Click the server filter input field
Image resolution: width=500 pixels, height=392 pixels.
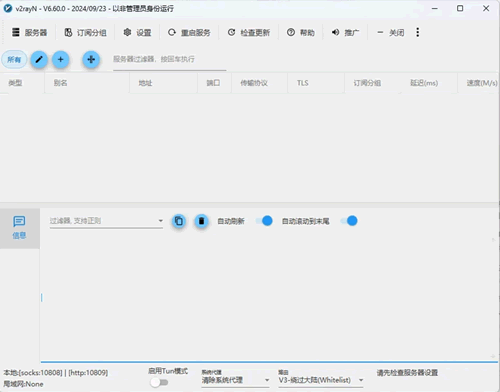point(170,60)
